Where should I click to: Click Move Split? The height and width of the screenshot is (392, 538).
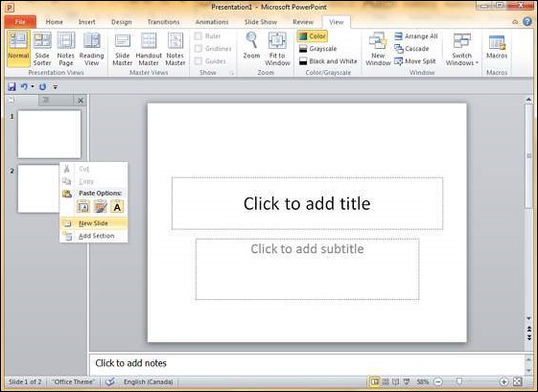coord(415,61)
